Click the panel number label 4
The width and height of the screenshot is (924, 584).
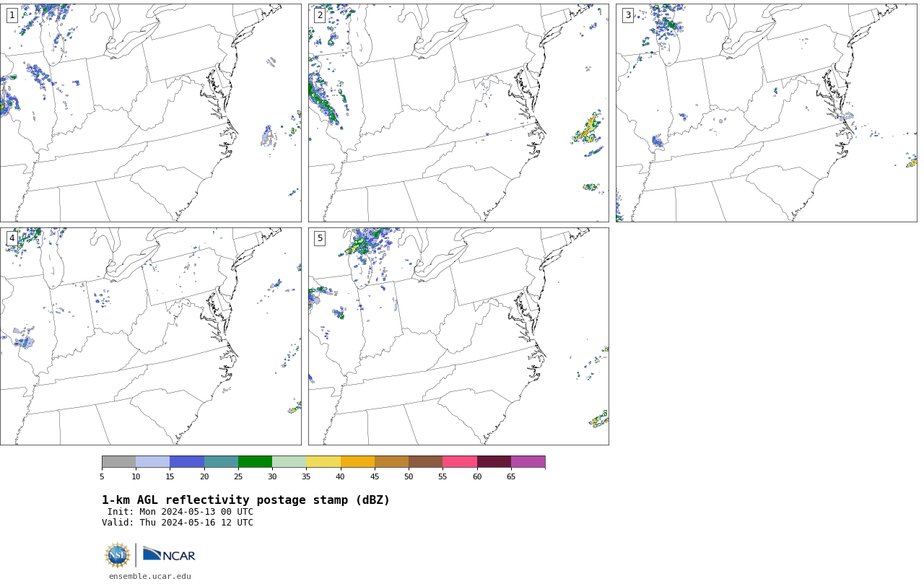[x=12, y=238]
